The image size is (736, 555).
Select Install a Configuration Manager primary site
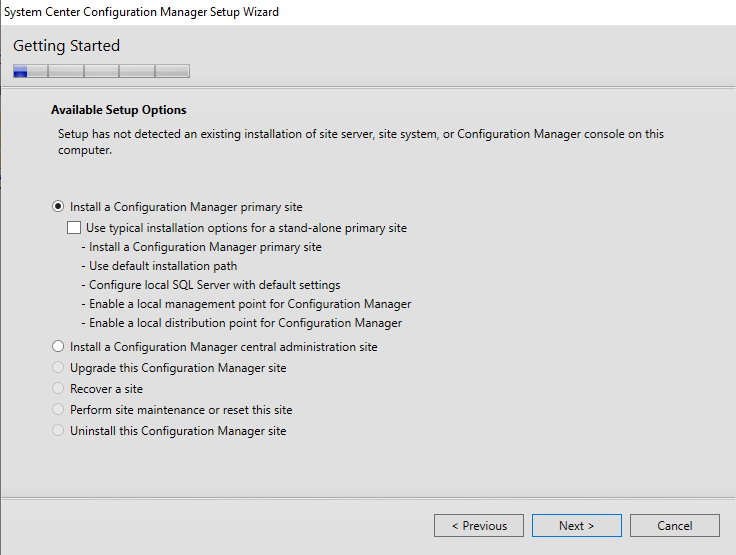(x=58, y=207)
